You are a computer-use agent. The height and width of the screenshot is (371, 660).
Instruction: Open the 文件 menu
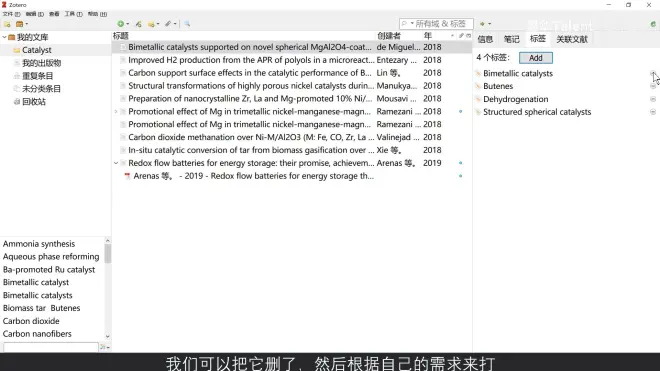coord(11,14)
